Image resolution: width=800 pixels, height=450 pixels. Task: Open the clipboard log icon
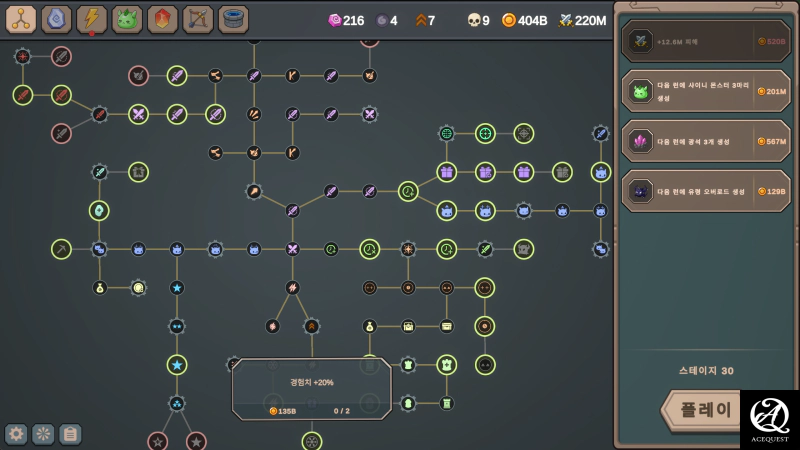70,434
